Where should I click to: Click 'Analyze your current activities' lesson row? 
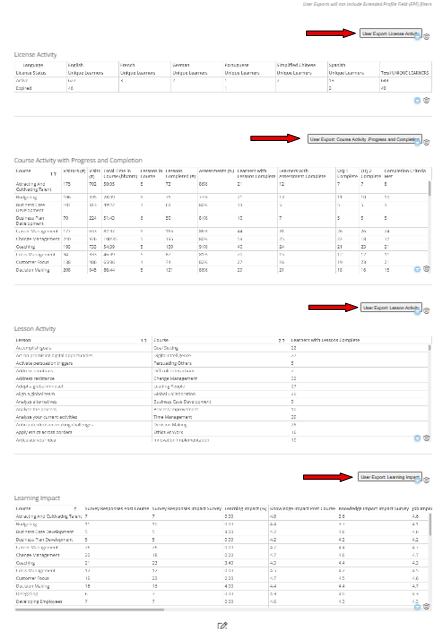pyautogui.click(x=47, y=417)
